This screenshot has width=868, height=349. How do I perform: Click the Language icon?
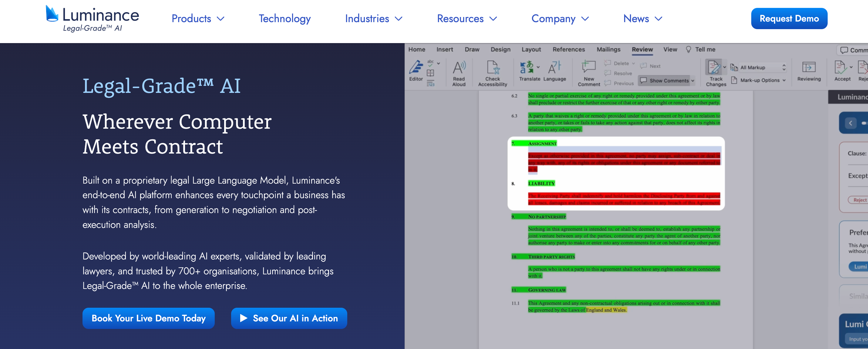coord(554,67)
